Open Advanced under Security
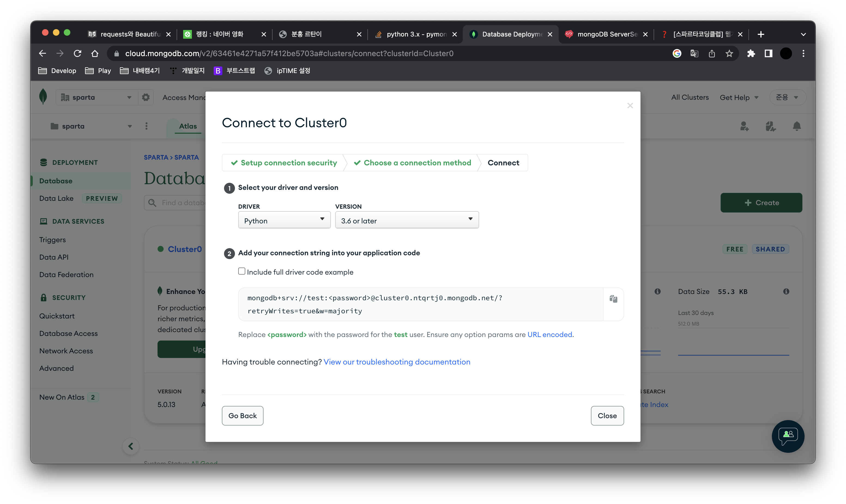The height and width of the screenshot is (504, 846). pyautogui.click(x=56, y=368)
